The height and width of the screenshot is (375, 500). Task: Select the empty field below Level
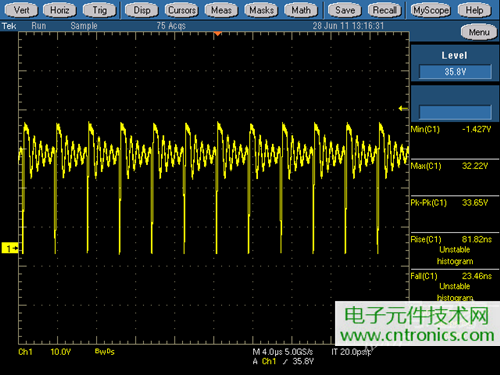pyautogui.click(x=455, y=112)
